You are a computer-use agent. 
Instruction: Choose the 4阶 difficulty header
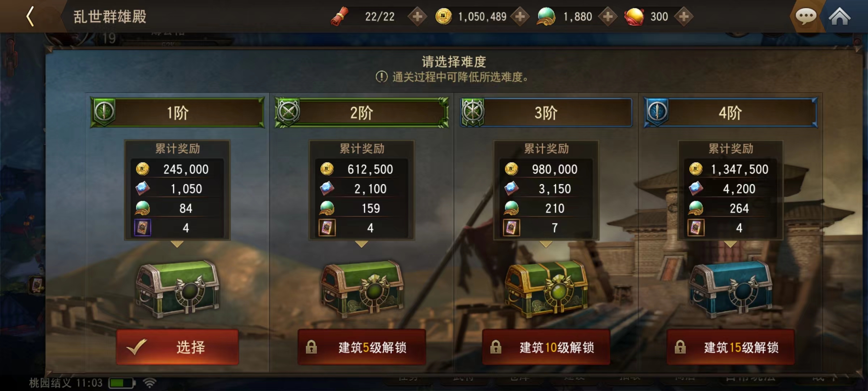(x=731, y=113)
